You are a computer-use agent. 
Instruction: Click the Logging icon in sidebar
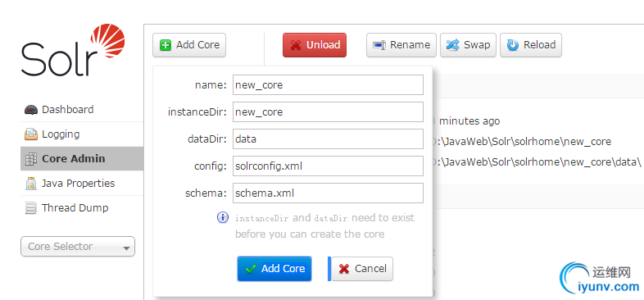tap(31, 134)
